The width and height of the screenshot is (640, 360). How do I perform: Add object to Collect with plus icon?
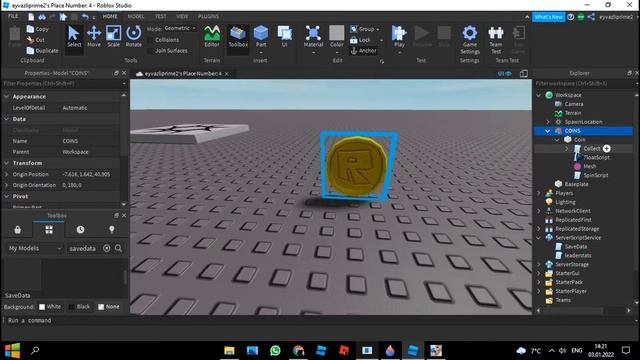(607, 149)
